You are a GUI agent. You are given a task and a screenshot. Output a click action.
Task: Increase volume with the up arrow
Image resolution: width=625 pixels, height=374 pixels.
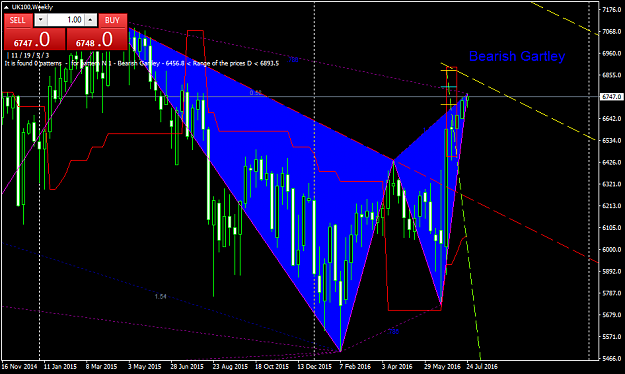(90, 20)
